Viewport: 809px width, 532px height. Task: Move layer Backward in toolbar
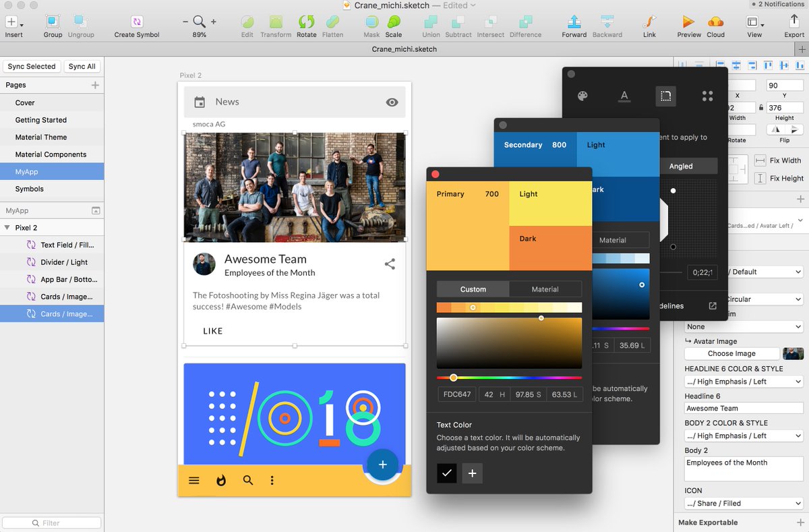click(x=607, y=22)
